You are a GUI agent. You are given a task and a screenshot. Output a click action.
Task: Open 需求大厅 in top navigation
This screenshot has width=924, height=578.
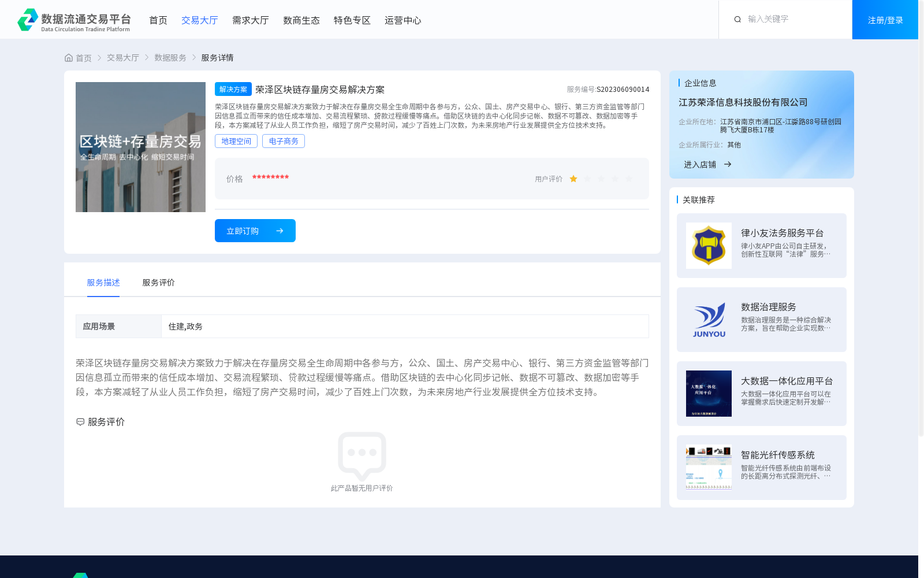pyautogui.click(x=251, y=20)
